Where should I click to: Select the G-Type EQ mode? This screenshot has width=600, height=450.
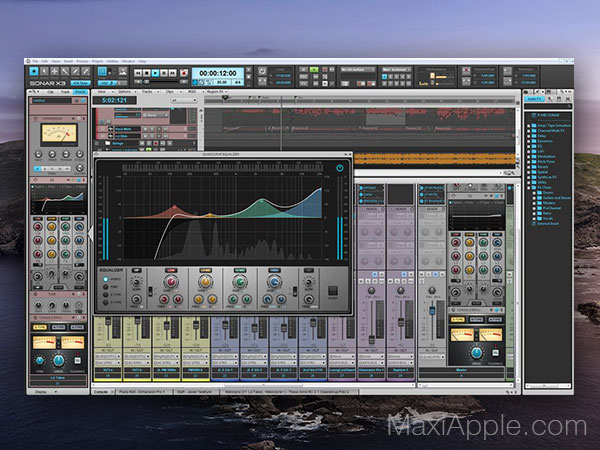coord(106,302)
